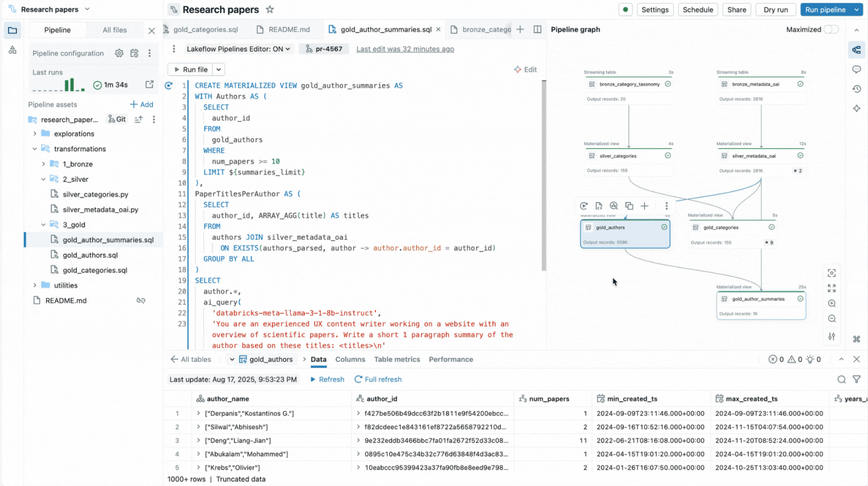868x486 pixels.
Task: Toggle the Maximized switch for pipeline graph
Action: point(830,30)
